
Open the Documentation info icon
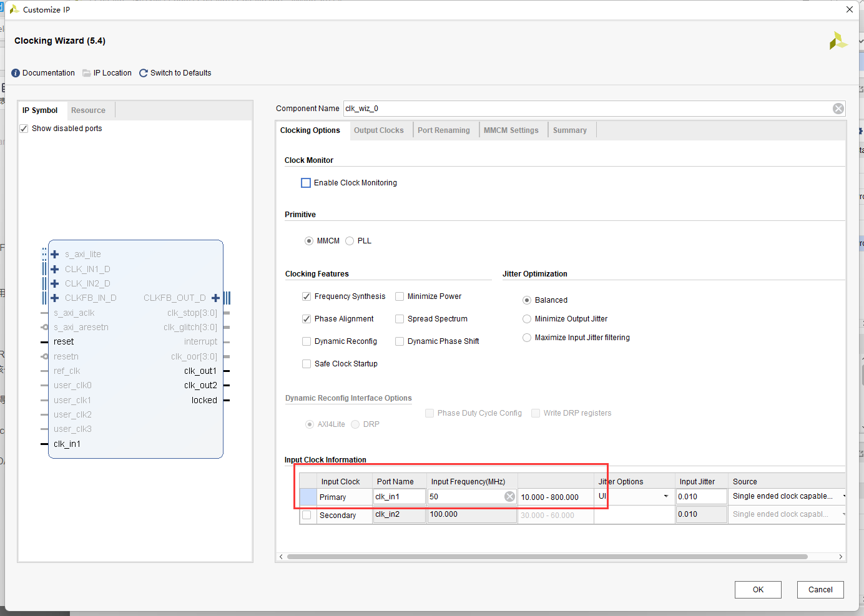click(16, 73)
